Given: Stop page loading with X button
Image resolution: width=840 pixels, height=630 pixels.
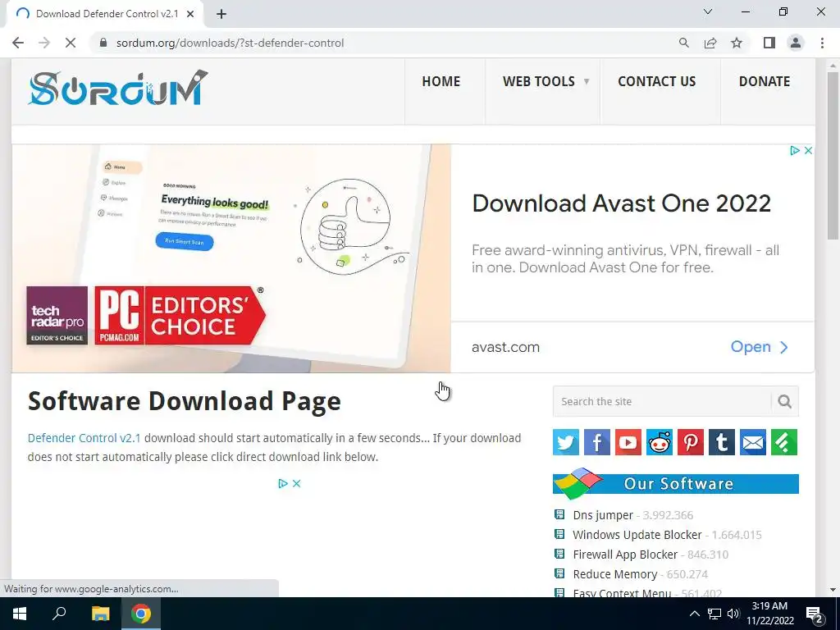Looking at the screenshot, I should tap(71, 43).
